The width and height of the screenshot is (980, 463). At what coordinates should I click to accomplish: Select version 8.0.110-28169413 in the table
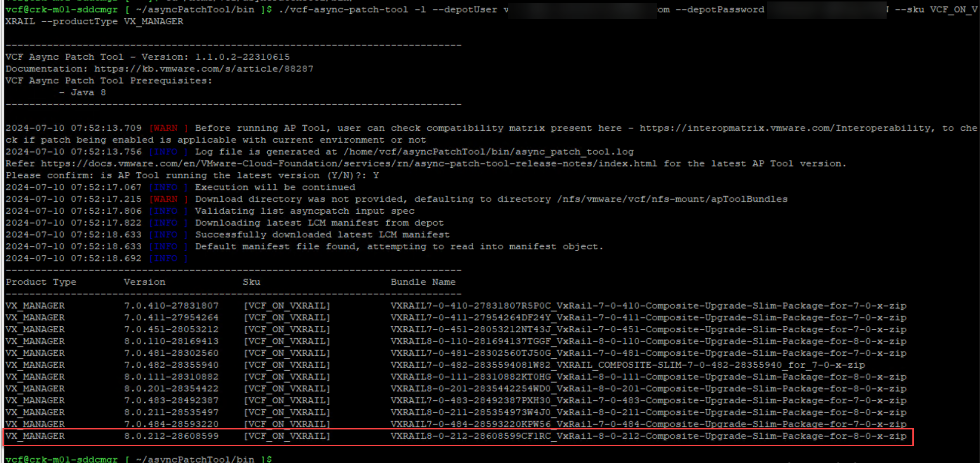(x=171, y=341)
